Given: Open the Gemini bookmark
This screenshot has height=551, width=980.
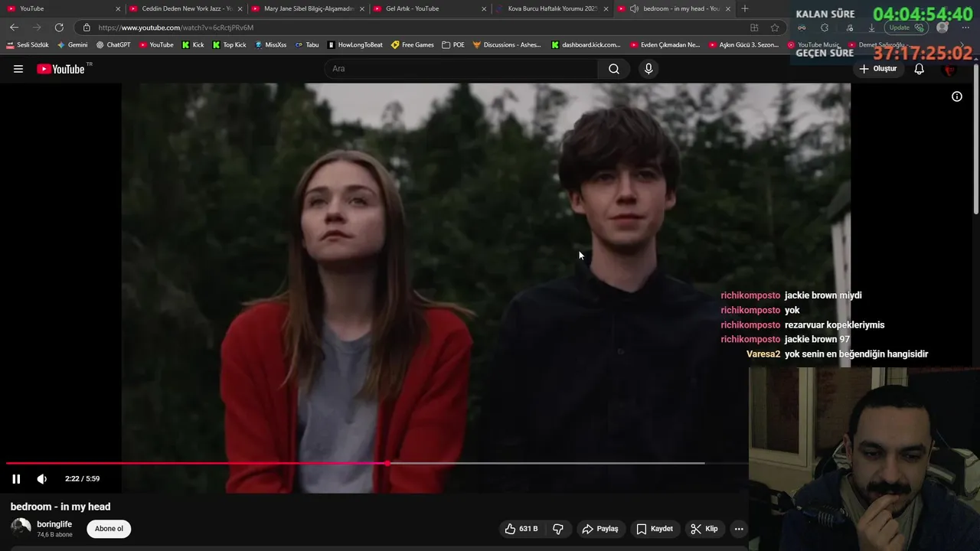Looking at the screenshot, I should point(72,45).
